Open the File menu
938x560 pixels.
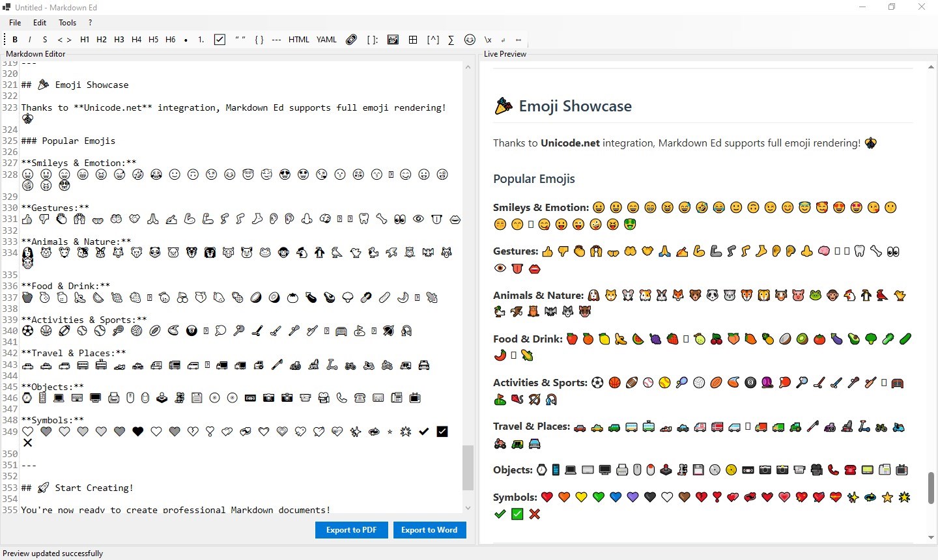click(x=15, y=22)
